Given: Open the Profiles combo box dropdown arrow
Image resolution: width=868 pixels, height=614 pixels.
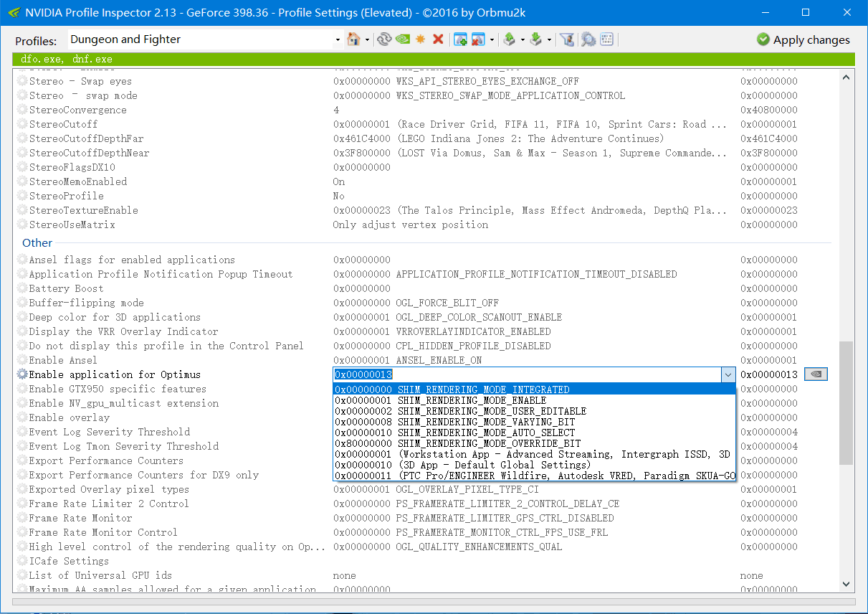Looking at the screenshot, I should (338, 39).
